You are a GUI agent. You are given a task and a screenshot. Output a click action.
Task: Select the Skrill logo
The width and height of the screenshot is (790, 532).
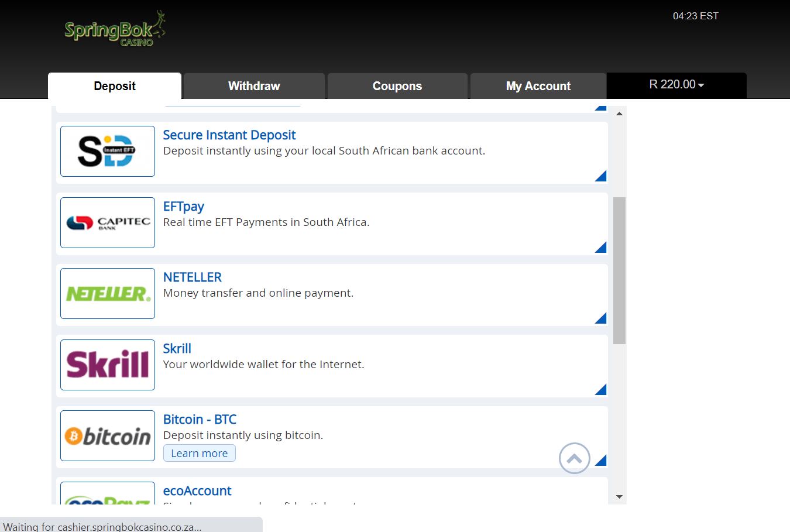108,365
